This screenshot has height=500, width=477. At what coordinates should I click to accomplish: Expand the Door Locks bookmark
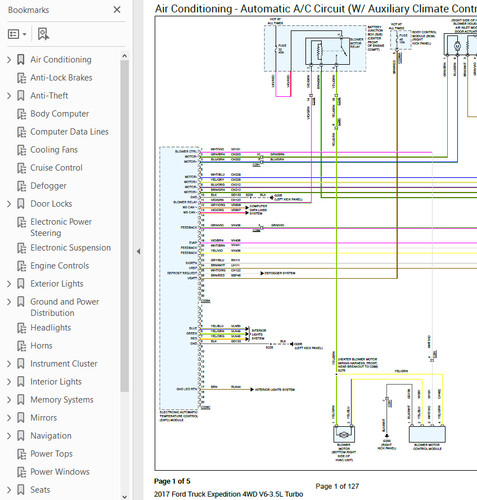coord(9,204)
